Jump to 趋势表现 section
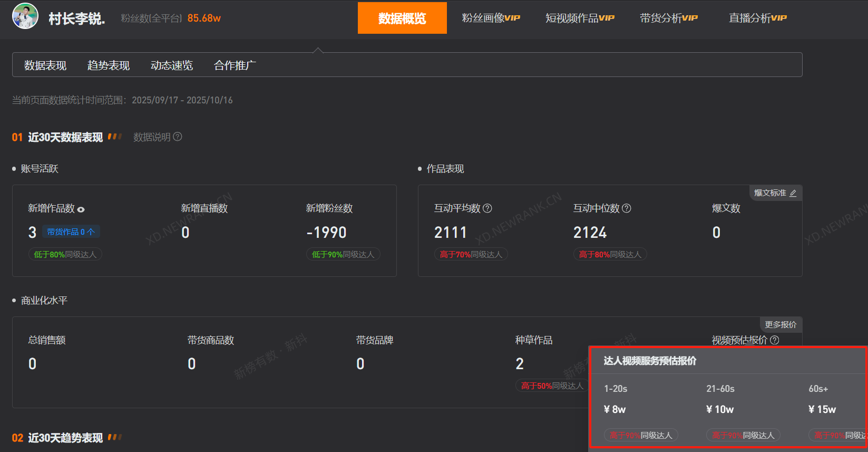 (x=109, y=65)
